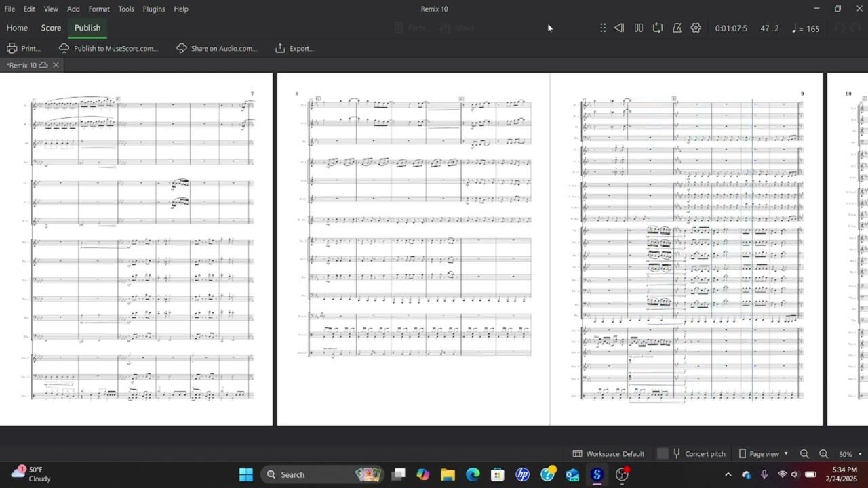The height and width of the screenshot is (488, 868).
Task: Open Outlook from the taskbar
Action: click(572, 474)
